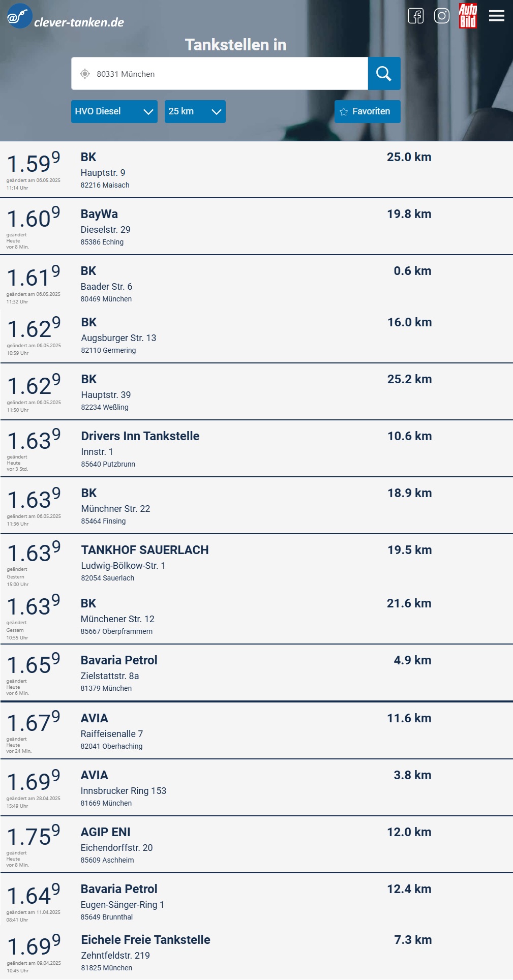Click the clever-tanken.de logo icon
This screenshot has width=513, height=980.
[x=19, y=16]
